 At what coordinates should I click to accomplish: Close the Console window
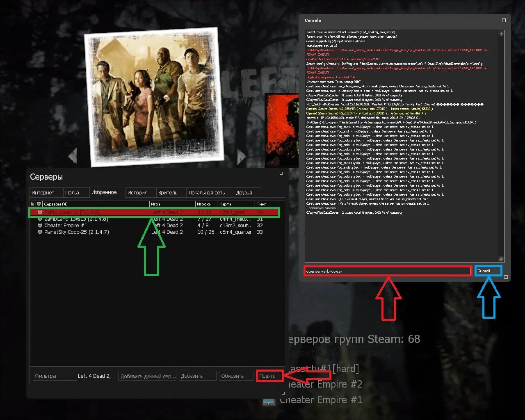point(504,20)
